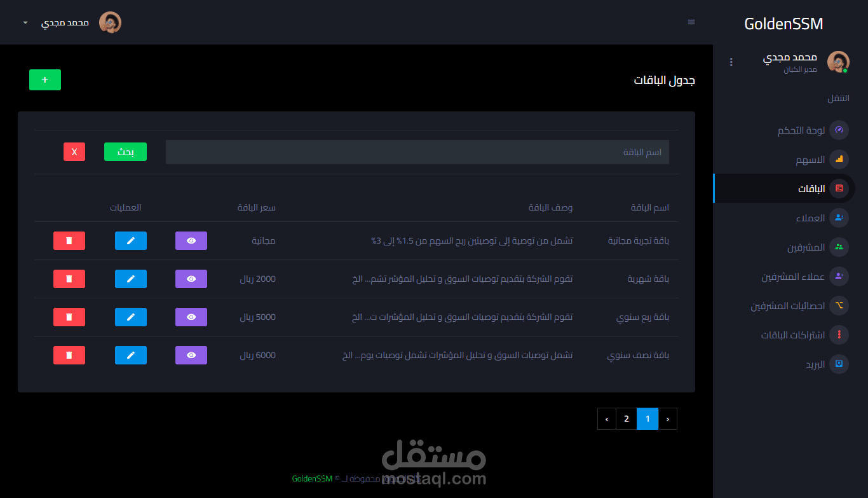Delete the باقة نصف سنوي row
The image size is (868, 498).
[69, 356]
